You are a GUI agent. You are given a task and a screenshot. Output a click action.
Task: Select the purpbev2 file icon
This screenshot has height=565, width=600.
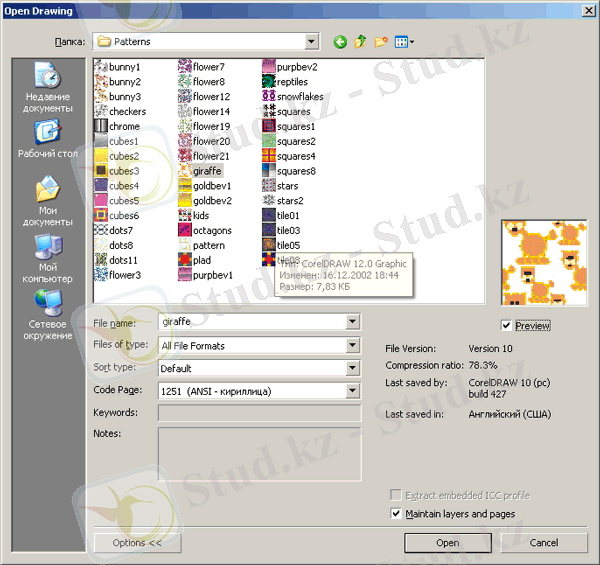[269, 67]
